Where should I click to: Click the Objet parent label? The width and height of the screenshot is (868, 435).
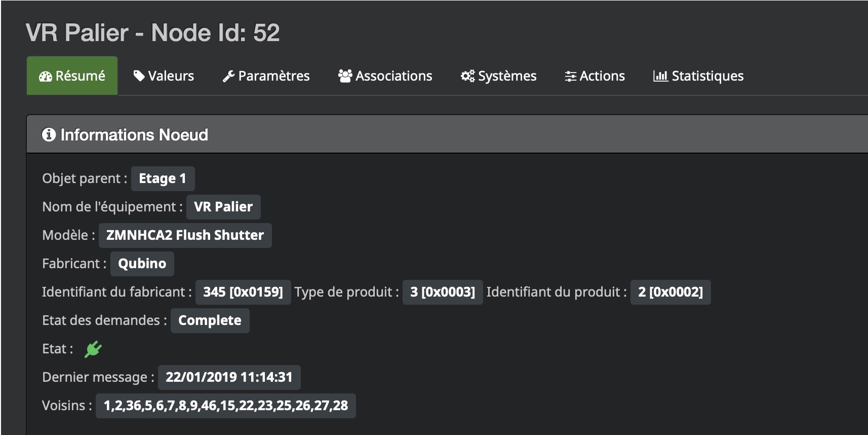[x=85, y=178]
